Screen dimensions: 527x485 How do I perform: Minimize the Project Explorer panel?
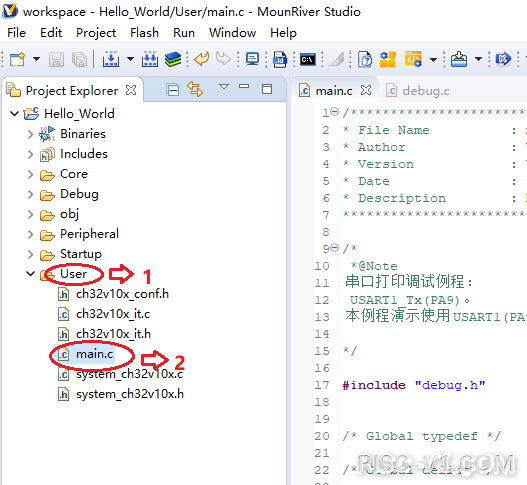click(x=244, y=86)
